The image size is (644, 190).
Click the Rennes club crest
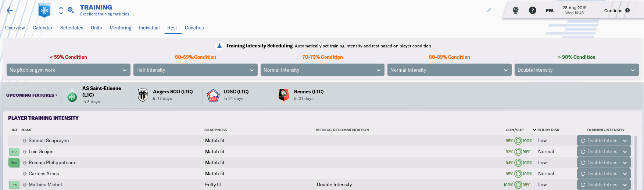pyautogui.click(x=283, y=95)
